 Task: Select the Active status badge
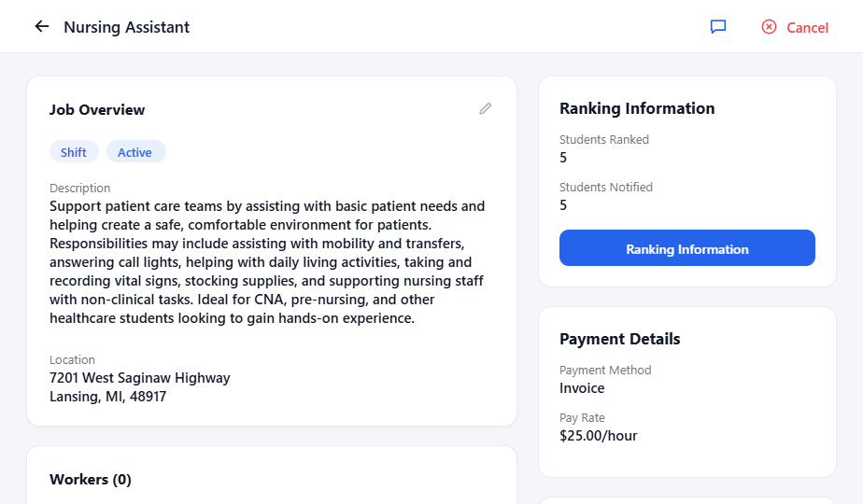pyautogui.click(x=135, y=152)
